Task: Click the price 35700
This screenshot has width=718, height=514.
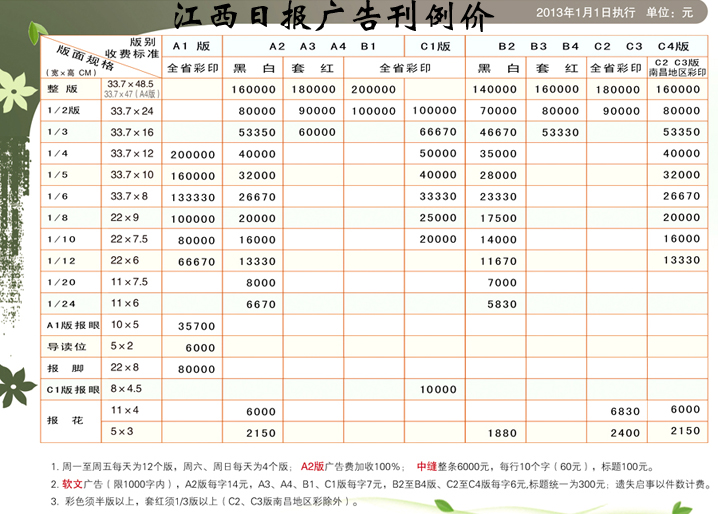Action: point(196,326)
